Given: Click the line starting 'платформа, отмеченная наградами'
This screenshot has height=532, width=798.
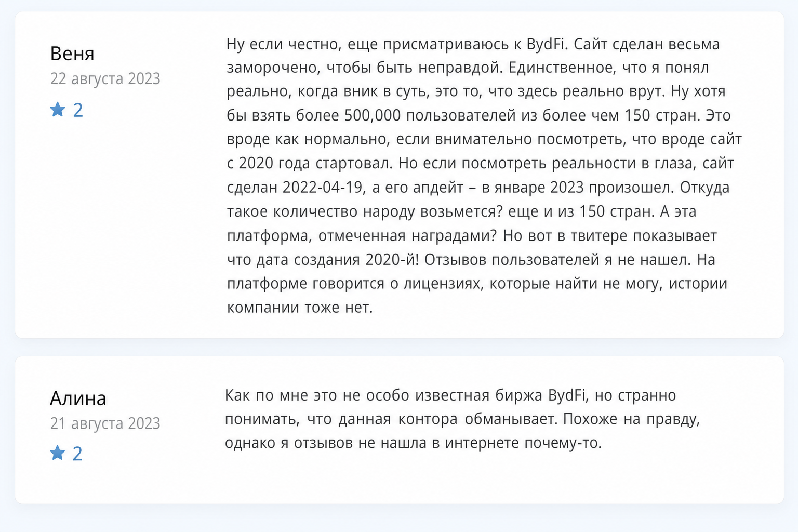Looking at the screenshot, I should point(472,236).
